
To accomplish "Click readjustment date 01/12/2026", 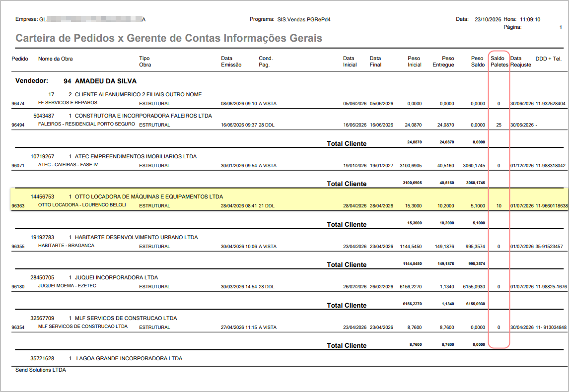I will click(522, 166).
